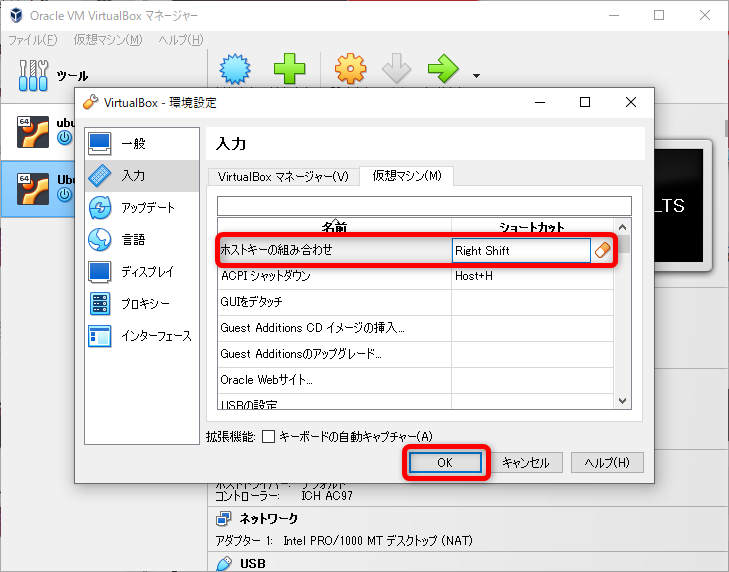Close the 環境設定 preferences dialog
The height and width of the screenshot is (572, 729).
point(631,102)
